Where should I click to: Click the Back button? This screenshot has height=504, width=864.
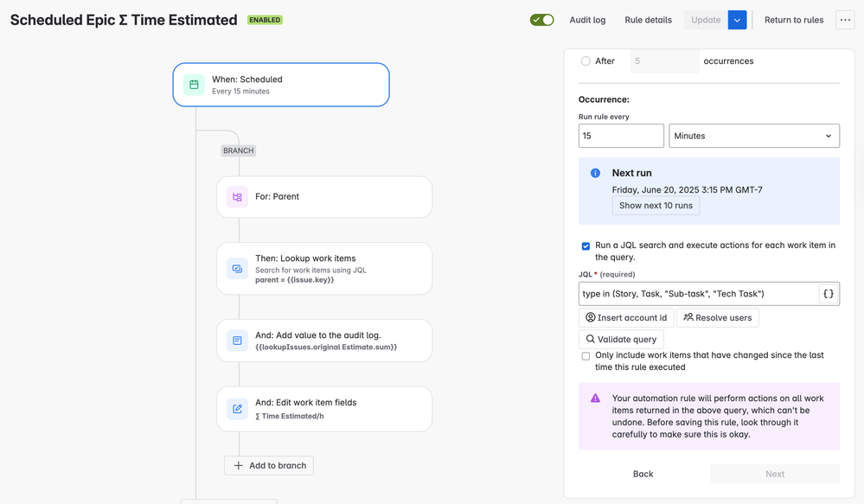pyautogui.click(x=643, y=474)
